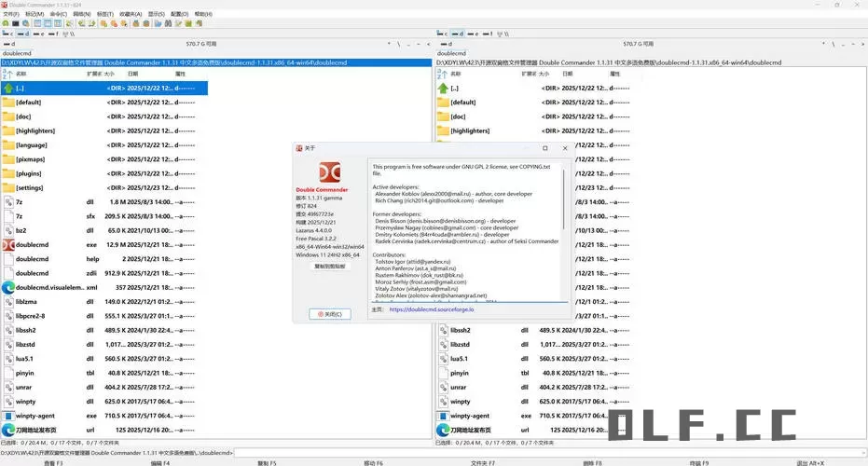
Task: Switch to full columns view in the toolbar
Action: click(x=48, y=24)
